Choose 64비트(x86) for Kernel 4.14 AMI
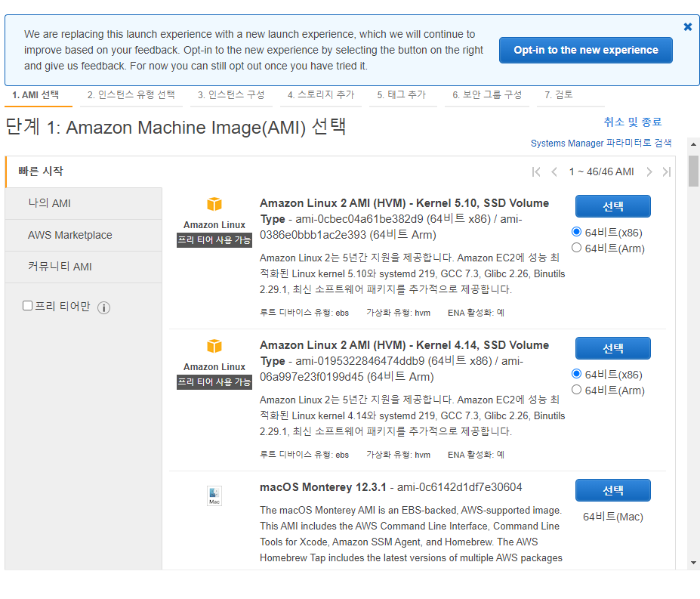 pos(577,374)
